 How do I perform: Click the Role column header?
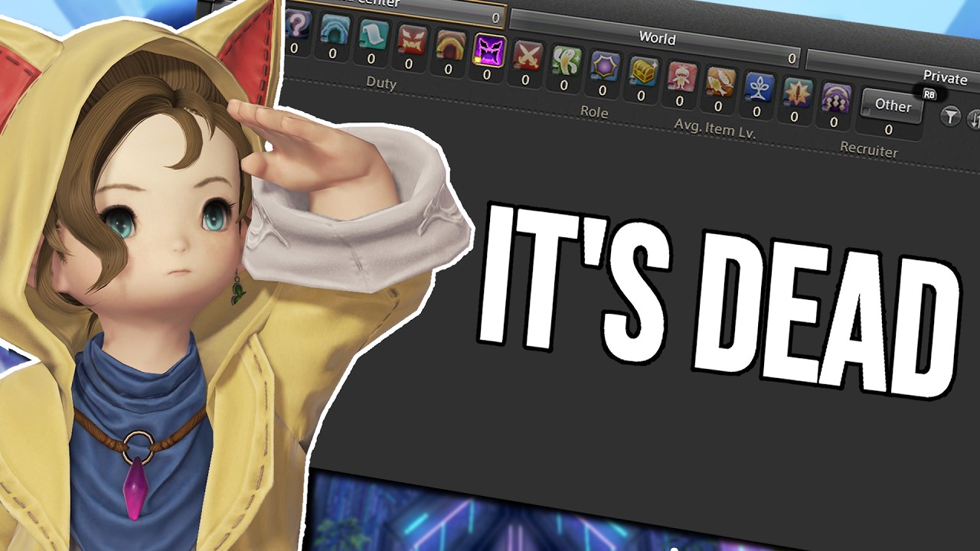[594, 112]
